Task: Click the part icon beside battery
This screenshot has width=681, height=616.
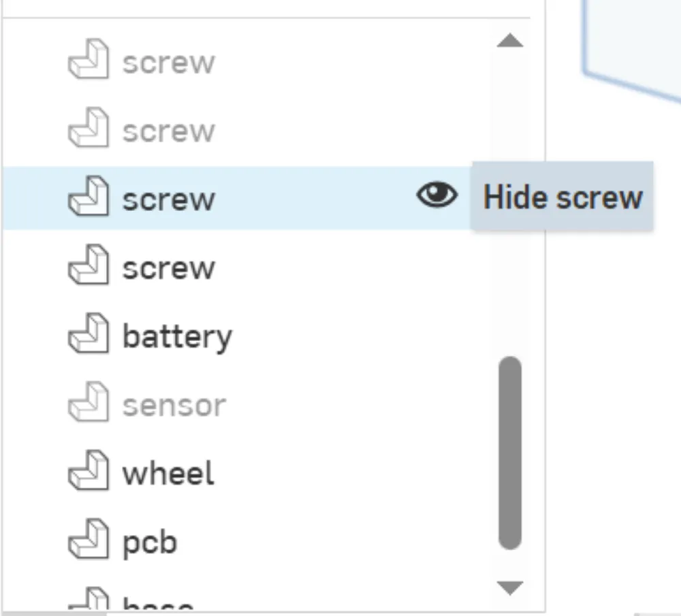Action: pos(88,336)
